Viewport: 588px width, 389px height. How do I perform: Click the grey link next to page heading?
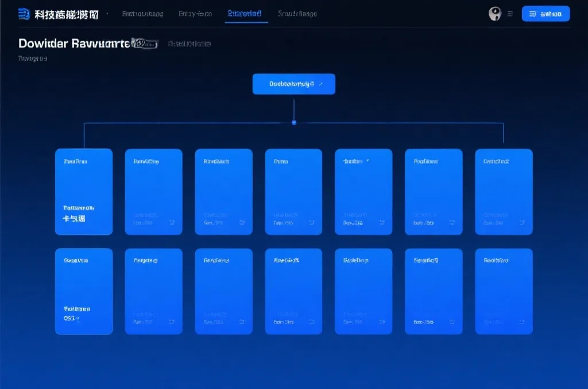tap(189, 44)
